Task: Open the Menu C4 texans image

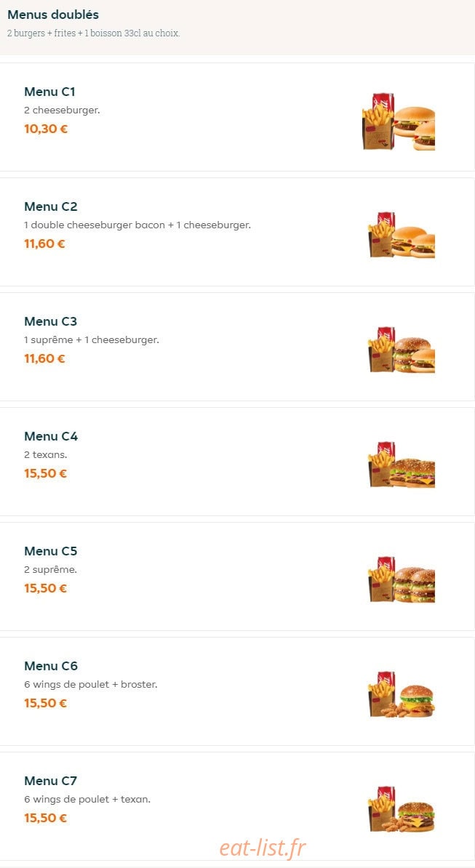Action: (x=402, y=465)
